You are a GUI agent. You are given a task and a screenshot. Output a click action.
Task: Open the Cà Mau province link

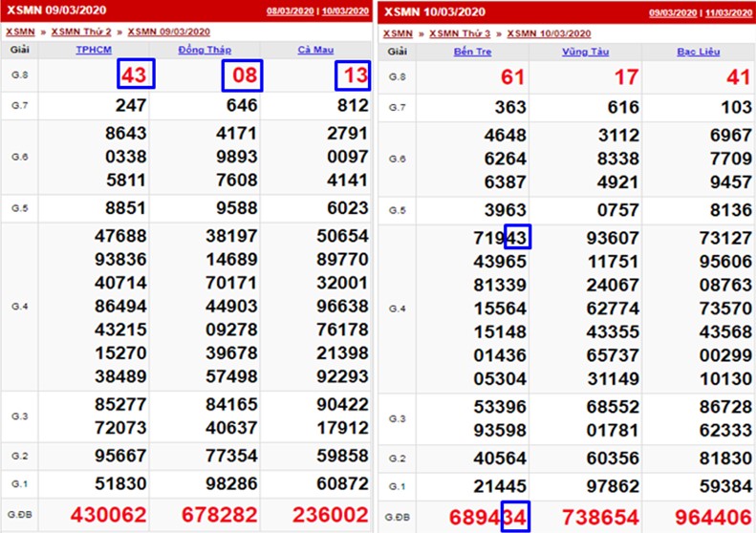(x=314, y=50)
